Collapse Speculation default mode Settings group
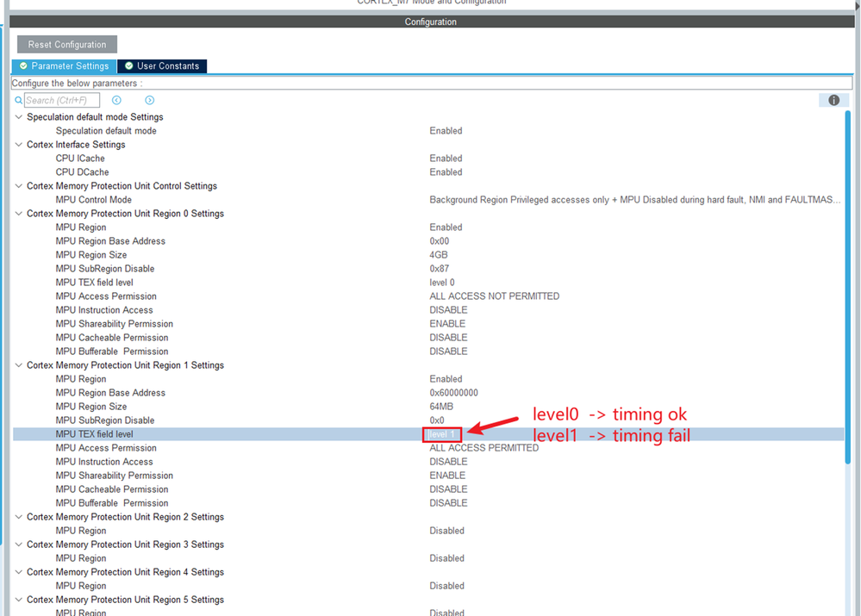Screen dimensions: 861x616 tap(19, 117)
